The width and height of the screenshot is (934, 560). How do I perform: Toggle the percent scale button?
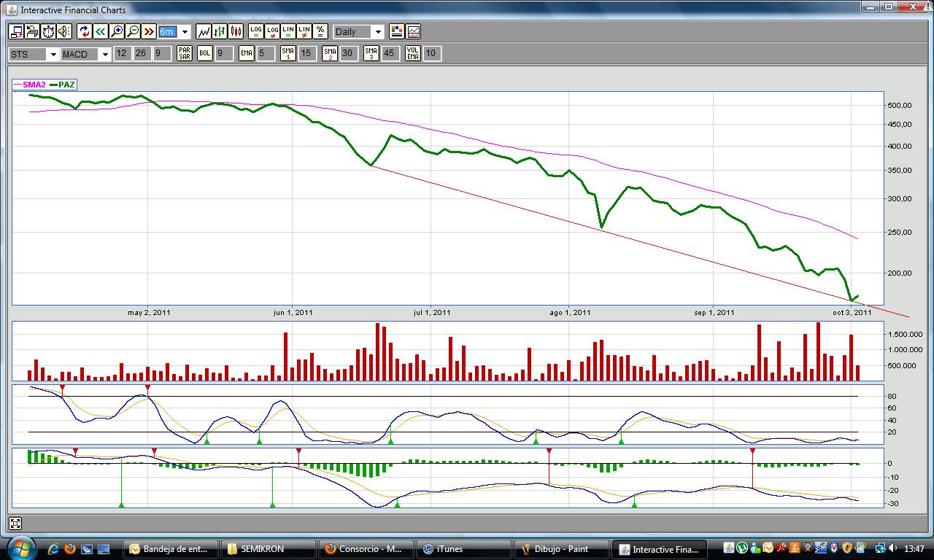(320, 31)
